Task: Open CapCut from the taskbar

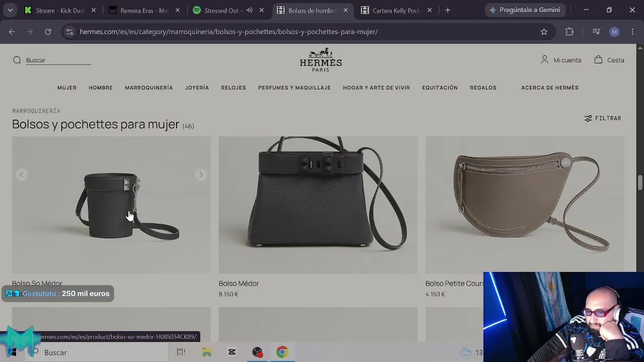Action: point(232,352)
